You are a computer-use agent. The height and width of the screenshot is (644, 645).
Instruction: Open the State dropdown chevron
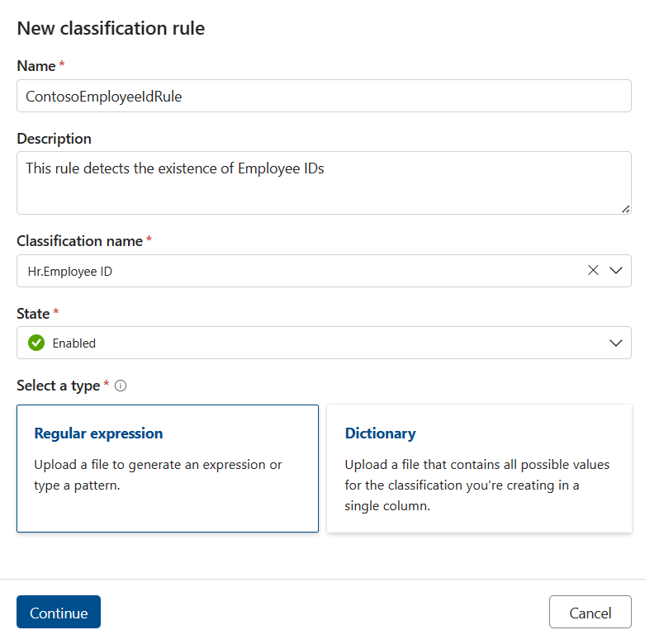click(x=616, y=343)
